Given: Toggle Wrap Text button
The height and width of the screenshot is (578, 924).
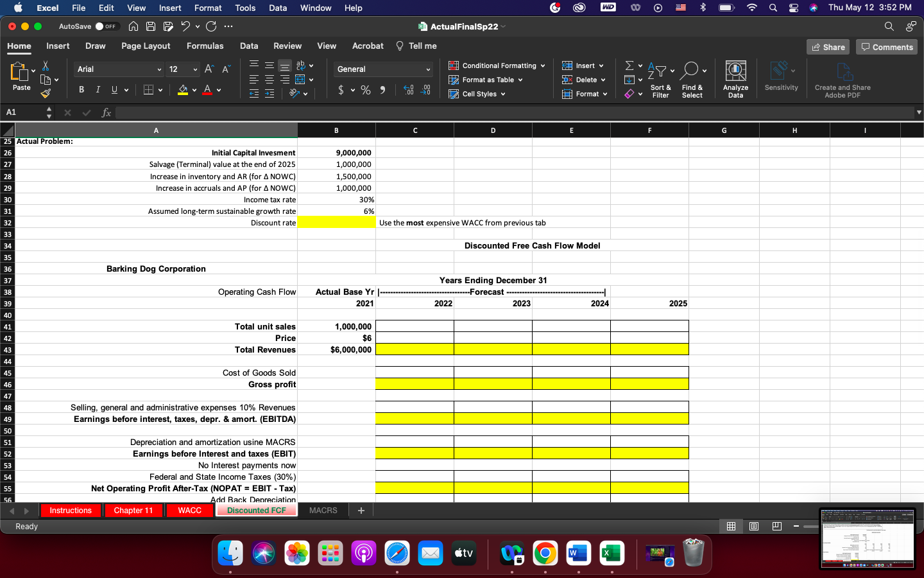Looking at the screenshot, I should click(300, 66).
